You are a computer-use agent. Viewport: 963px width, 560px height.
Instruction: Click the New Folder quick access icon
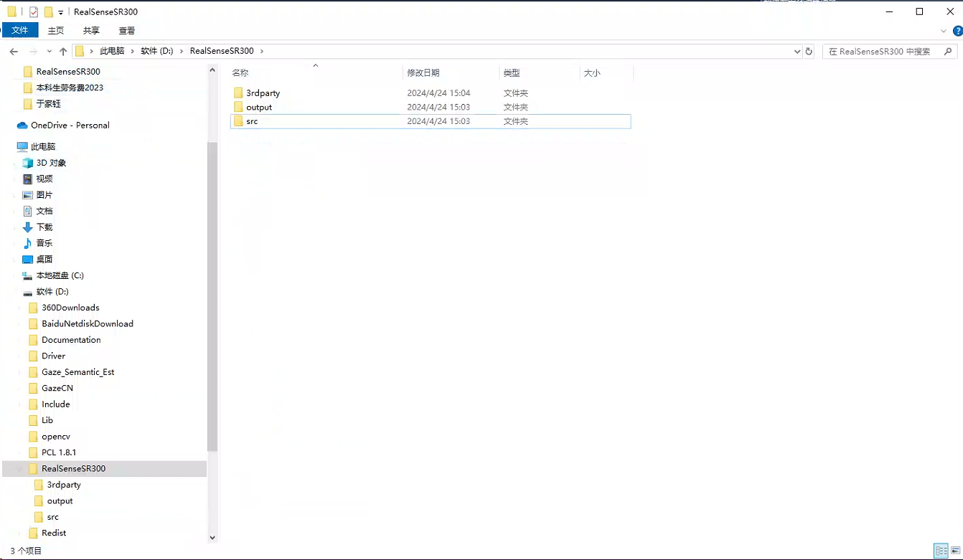49,11
